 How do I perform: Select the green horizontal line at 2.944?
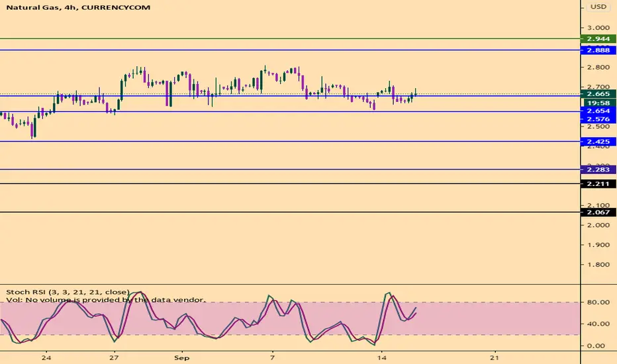point(290,38)
